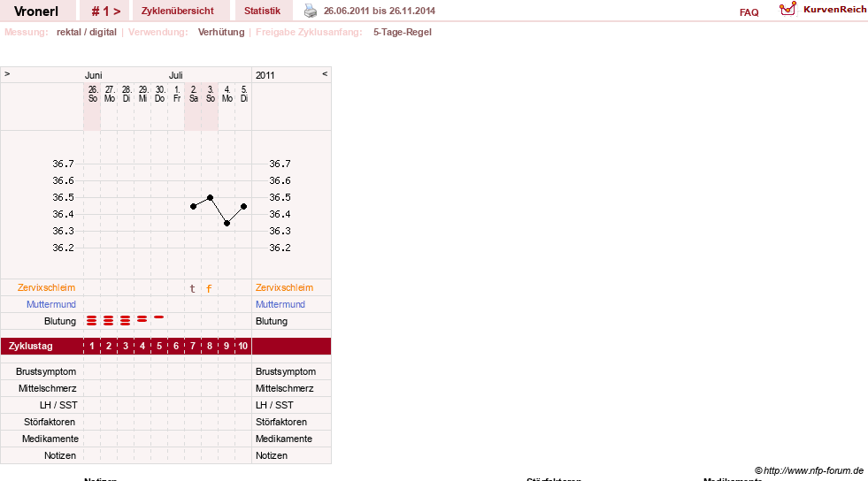Click the left Blutung row label
The height and width of the screenshot is (481, 868).
click(60, 321)
